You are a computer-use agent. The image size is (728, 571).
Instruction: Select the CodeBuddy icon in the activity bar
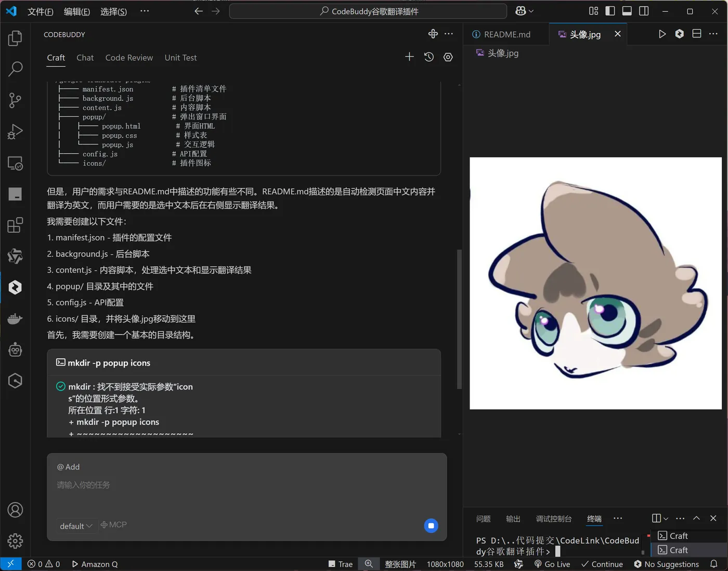click(16, 287)
